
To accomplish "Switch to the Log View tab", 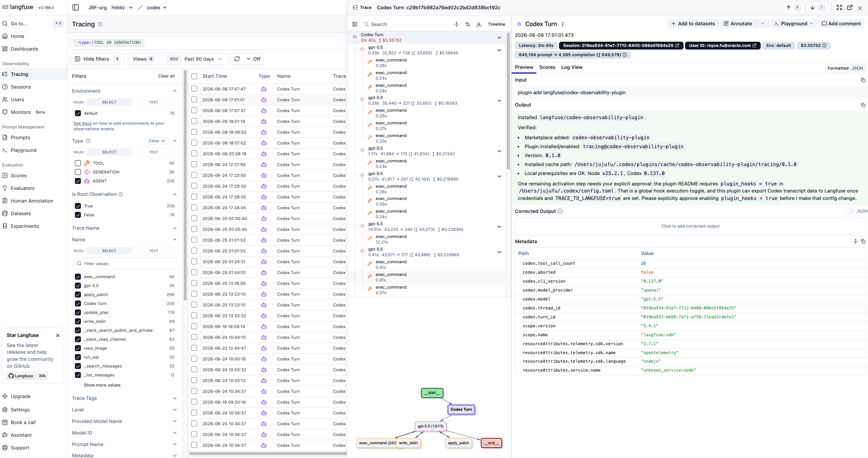I will click(572, 67).
